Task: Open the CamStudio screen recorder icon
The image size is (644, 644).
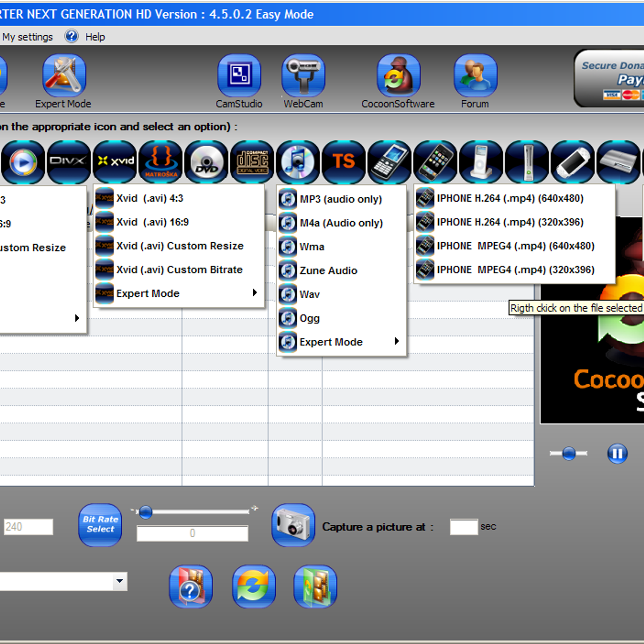Action: coord(239,76)
